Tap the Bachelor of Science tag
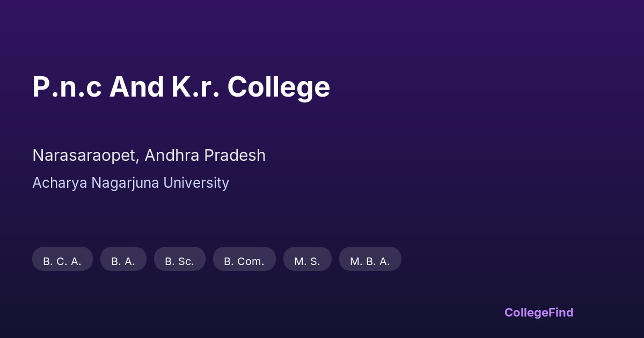The width and height of the screenshot is (644, 338). coord(179,260)
